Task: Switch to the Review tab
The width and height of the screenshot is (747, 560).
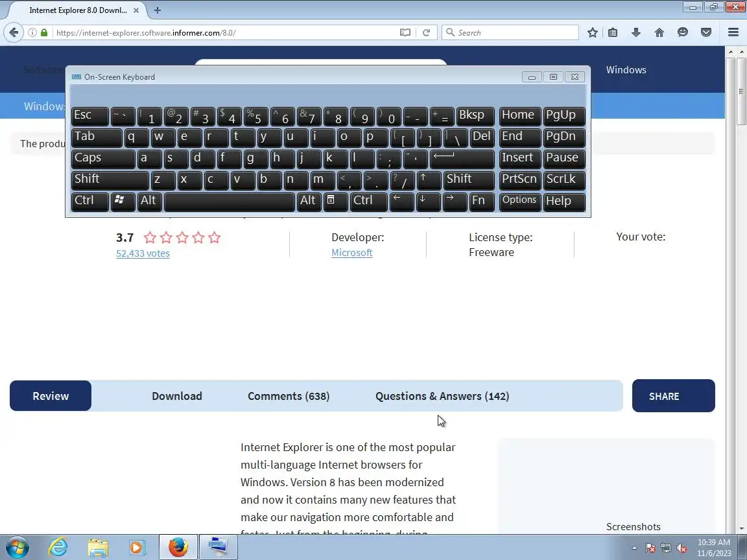Action: (x=51, y=396)
